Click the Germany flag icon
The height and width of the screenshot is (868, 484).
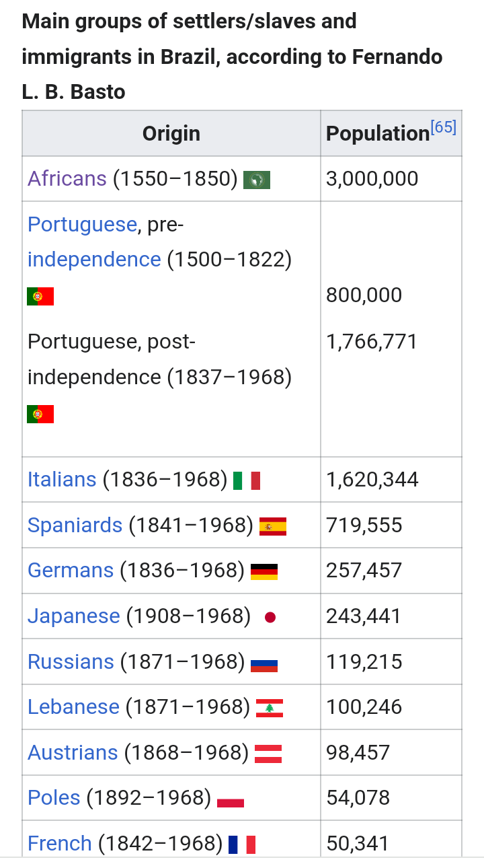pyautogui.click(x=264, y=572)
